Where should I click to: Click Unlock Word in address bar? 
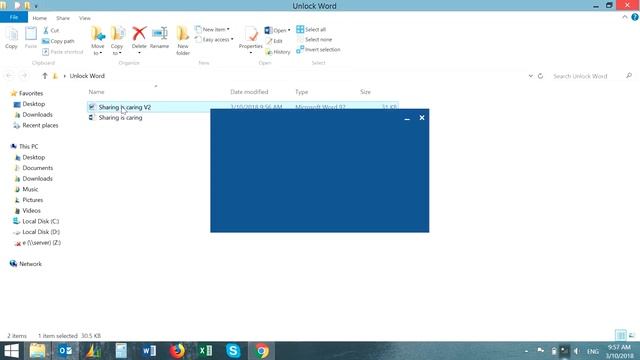[x=87, y=76]
